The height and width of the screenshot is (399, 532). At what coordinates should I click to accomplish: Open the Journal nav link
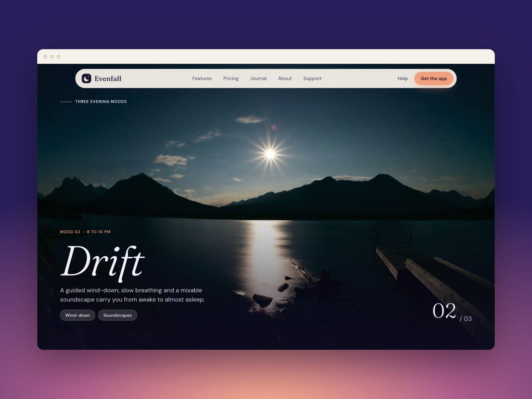pyautogui.click(x=258, y=78)
